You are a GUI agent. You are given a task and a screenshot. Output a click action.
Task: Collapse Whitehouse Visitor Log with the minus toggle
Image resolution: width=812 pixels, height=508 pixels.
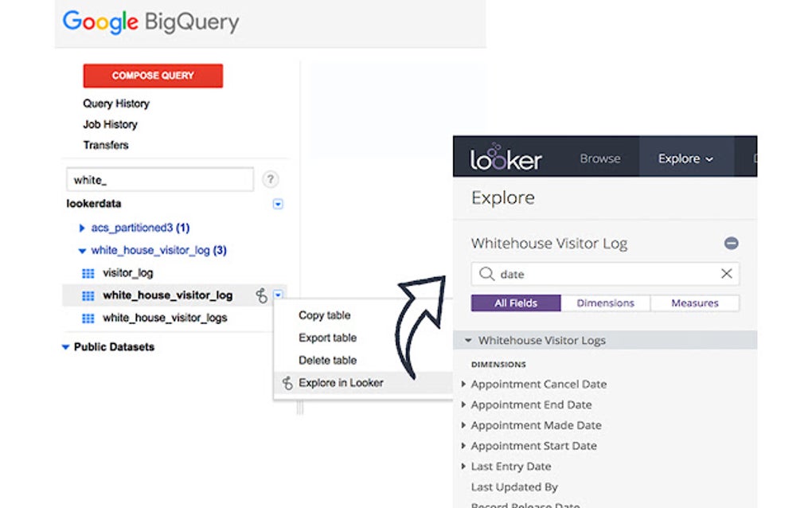pyautogui.click(x=732, y=243)
